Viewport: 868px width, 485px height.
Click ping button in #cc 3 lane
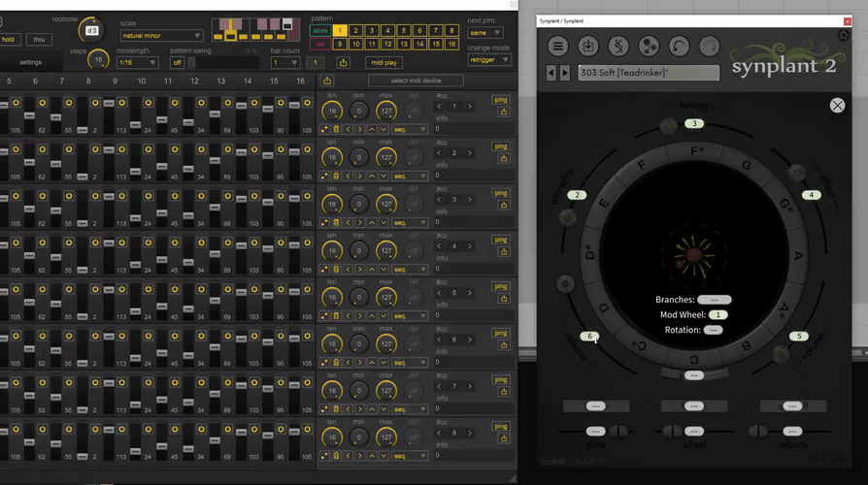pyautogui.click(x=500, y=193)
